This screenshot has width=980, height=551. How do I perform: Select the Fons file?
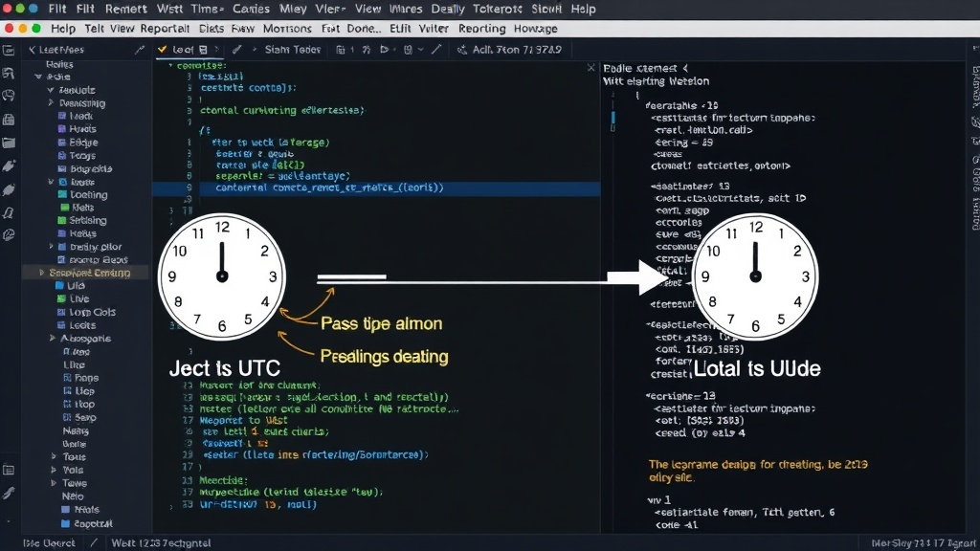tap(86, 378)
